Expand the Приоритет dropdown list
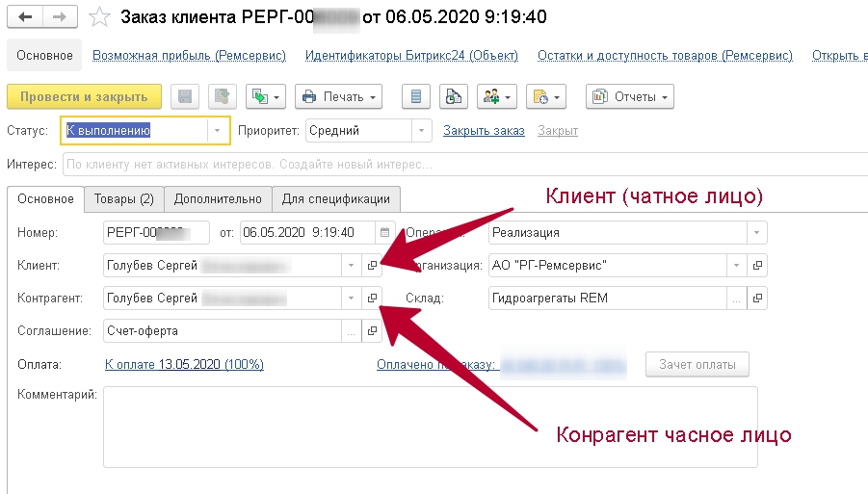This screenshot has height=494, width=868. click(421, 130)
